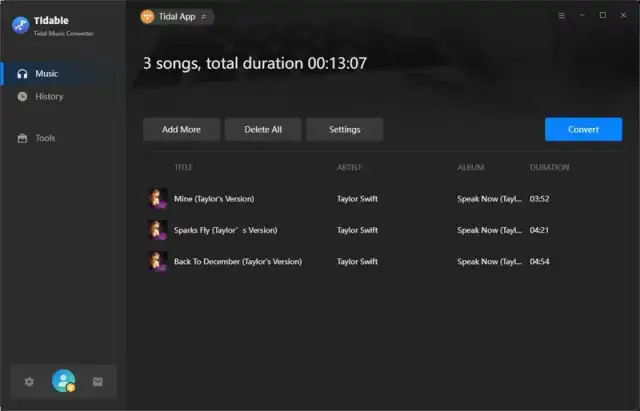Click the headphones icon beside Music

tap(22, 73)
